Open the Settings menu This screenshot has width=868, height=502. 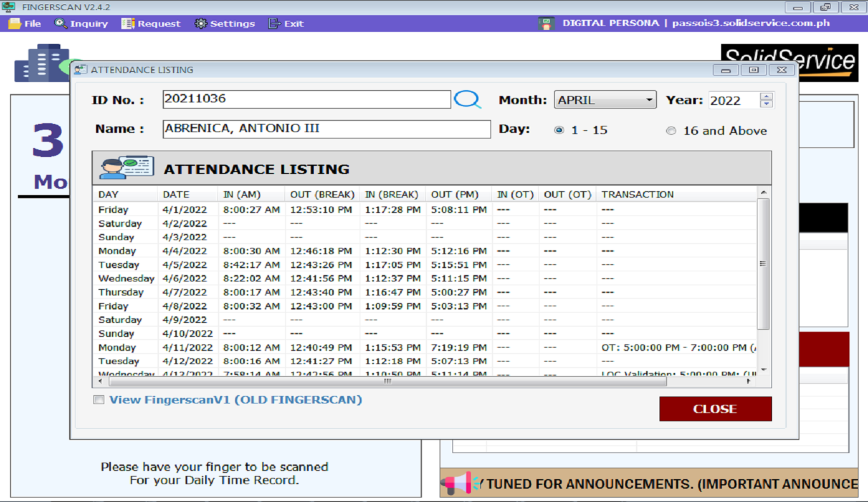224,24
